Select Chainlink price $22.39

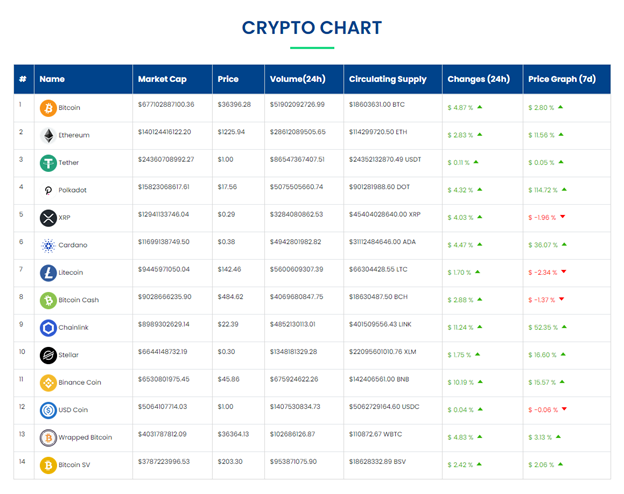(228, 324)
